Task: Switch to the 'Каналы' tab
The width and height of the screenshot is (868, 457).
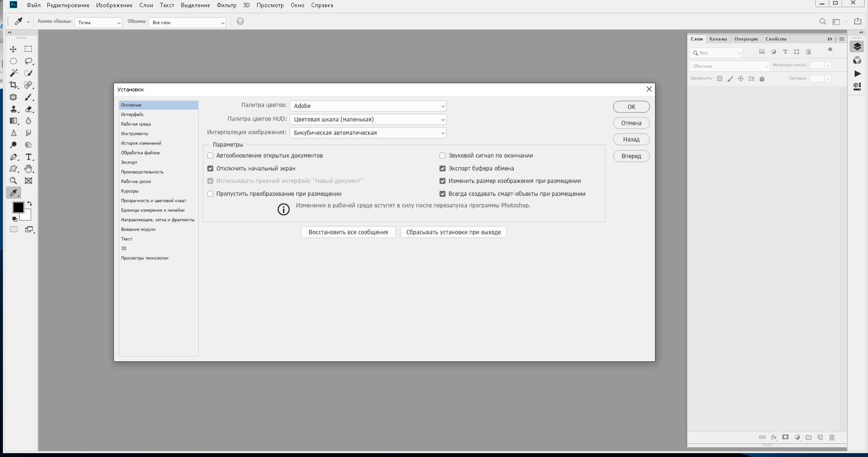Action: coord(718,39)
